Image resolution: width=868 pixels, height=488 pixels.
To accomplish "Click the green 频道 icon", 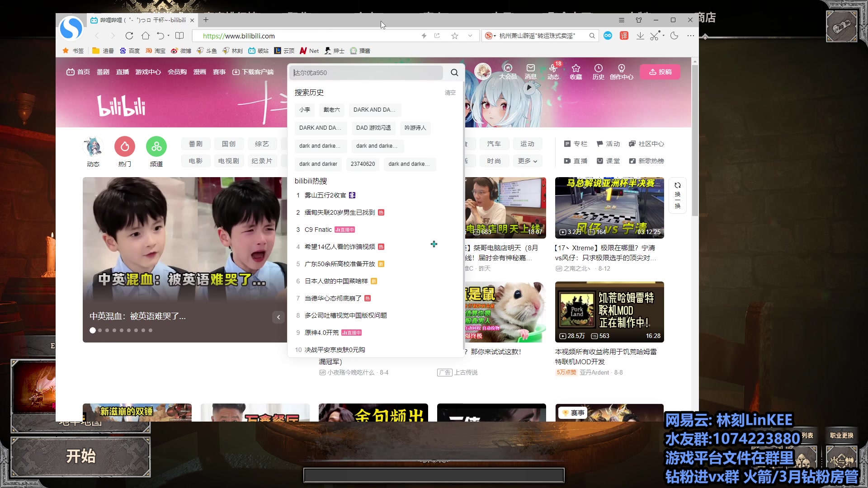I will click(156, 146).
